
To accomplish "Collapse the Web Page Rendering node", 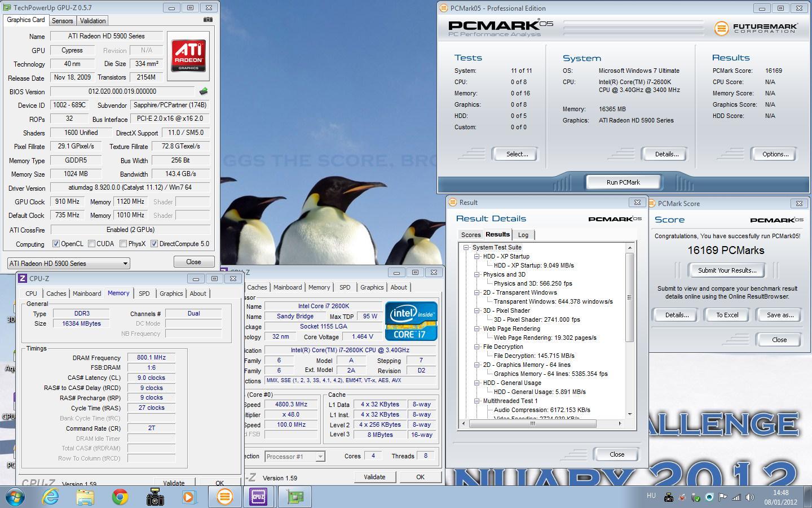I will pos(477,329).
